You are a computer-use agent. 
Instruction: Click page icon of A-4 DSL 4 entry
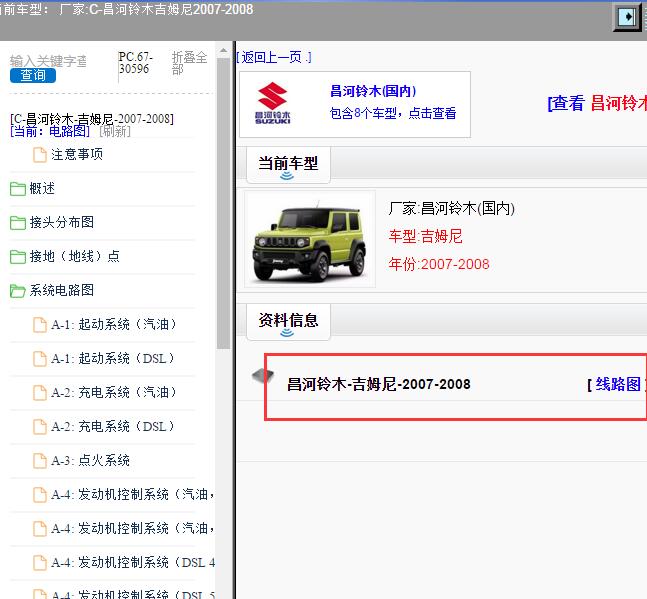click(x=40, y=563)
